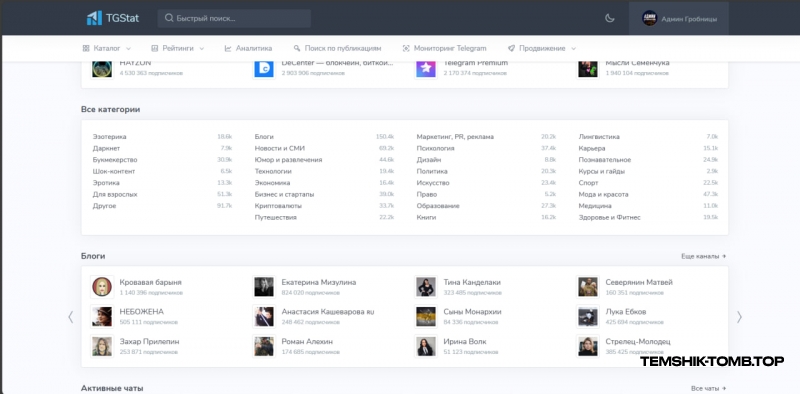
Task: Open the HAYZON channel avatar
Action: click(102, 68)
